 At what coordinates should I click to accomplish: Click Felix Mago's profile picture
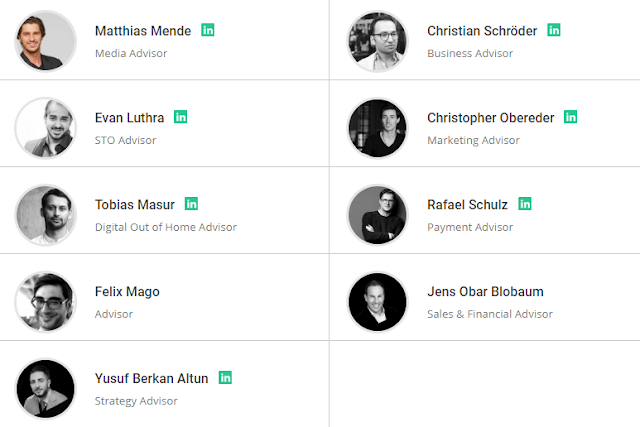[x=45, y=302]
